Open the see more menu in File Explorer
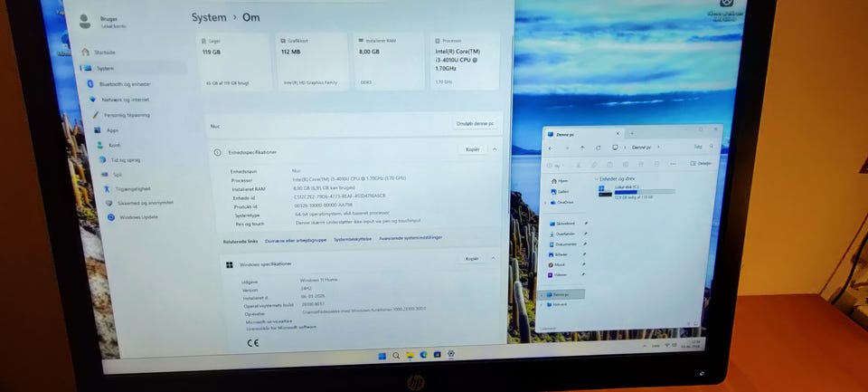Screen dimensions: 868x392 673,164
